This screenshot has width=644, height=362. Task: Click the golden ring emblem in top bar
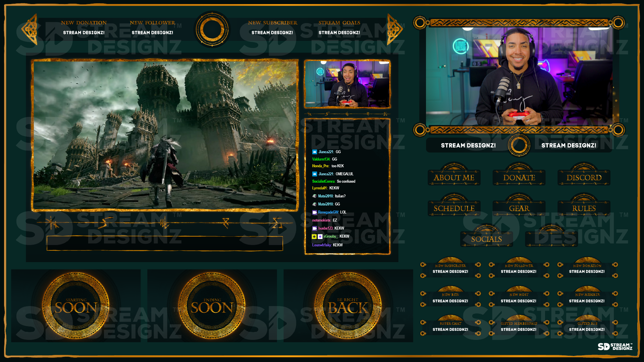point(212,29)
